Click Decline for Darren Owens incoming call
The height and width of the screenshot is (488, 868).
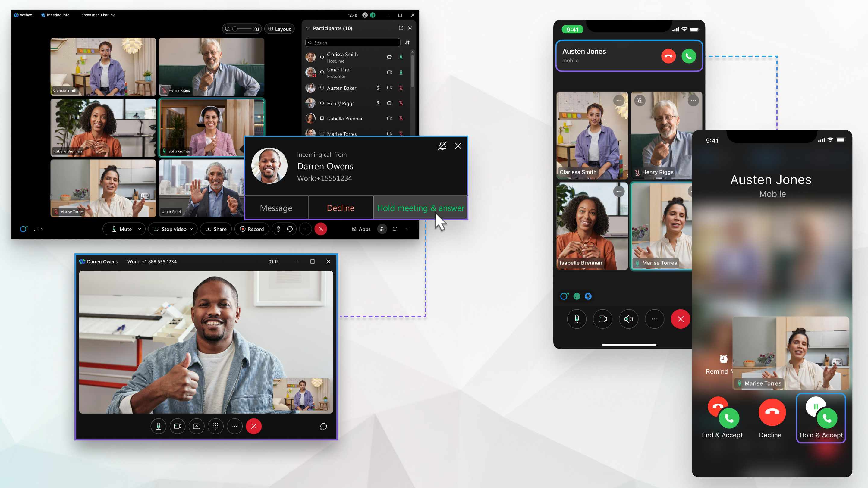tap(340, 207)
